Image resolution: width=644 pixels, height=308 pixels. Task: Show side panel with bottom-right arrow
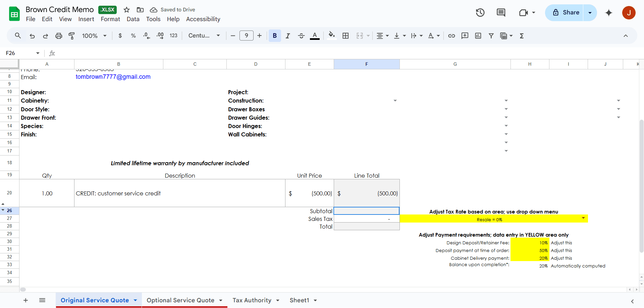coord(632,301)
